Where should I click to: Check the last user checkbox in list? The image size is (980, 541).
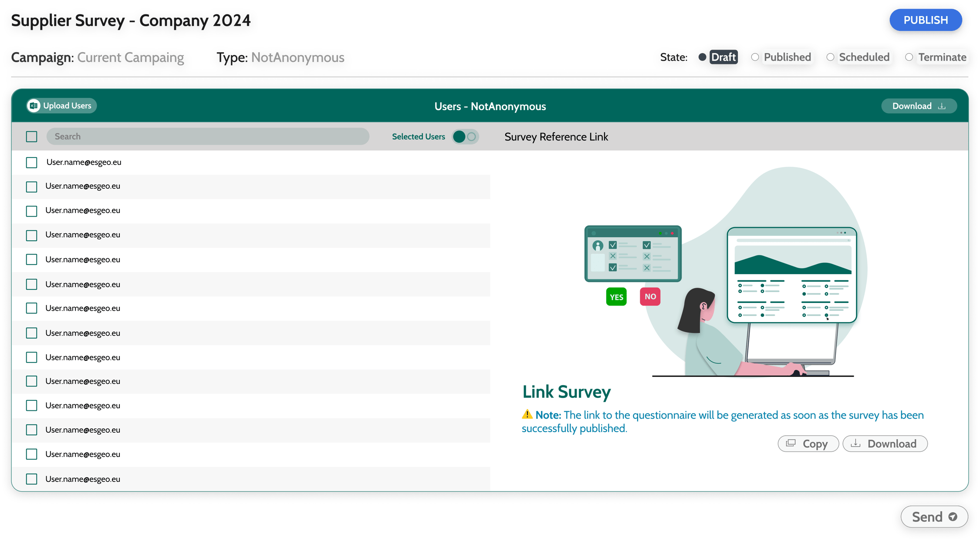pyautogui.click(x=31, y=479)
